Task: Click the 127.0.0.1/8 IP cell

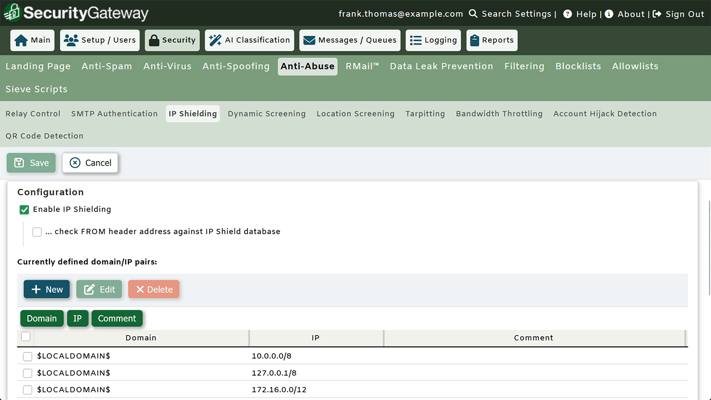Action: 274,373
